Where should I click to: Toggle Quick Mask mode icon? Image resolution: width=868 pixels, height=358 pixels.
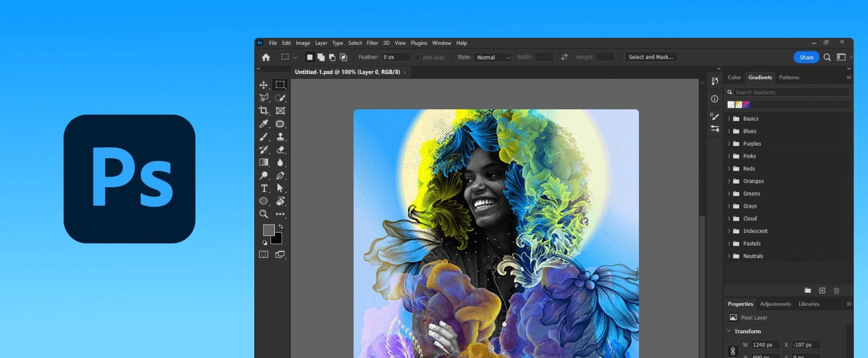click(264, 254)
